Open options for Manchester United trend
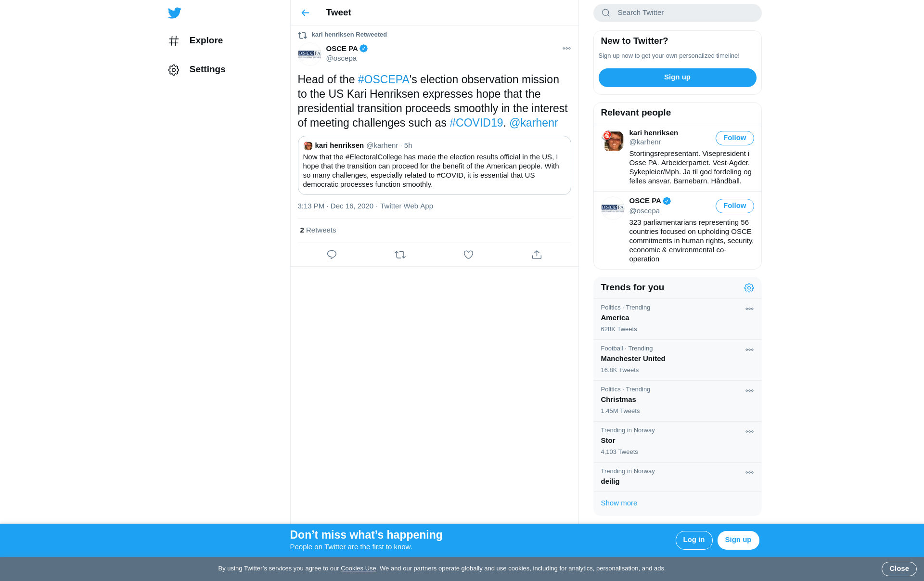Image resolution: width=924 pixels, height=581 pixels. coord(749,350)
